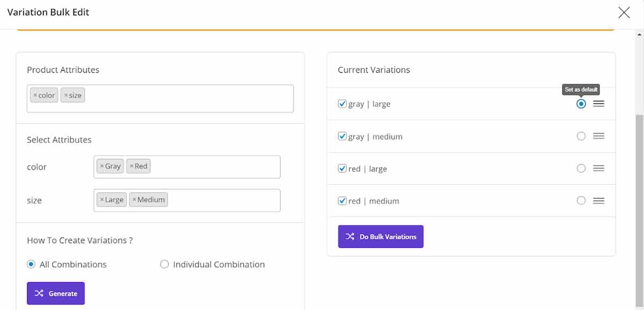Set red | large as default variation
The height and width of the screenshot is (310, 644).
[581, 169]
